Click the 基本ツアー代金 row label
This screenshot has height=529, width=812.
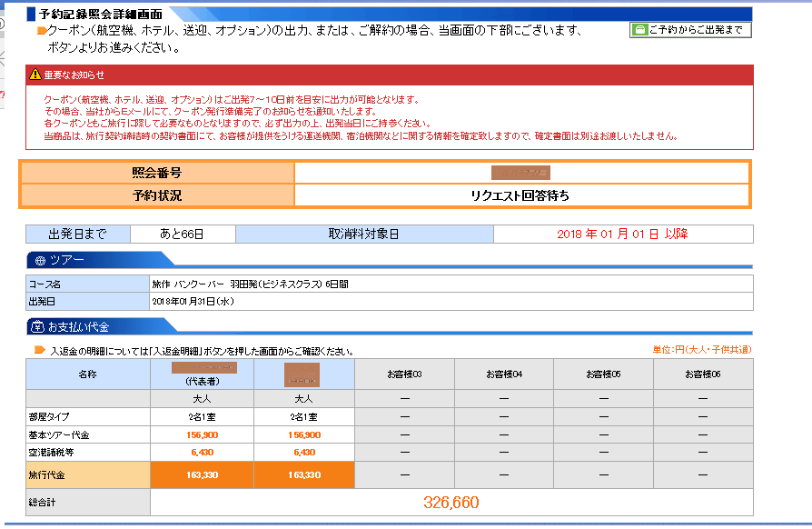59,435
